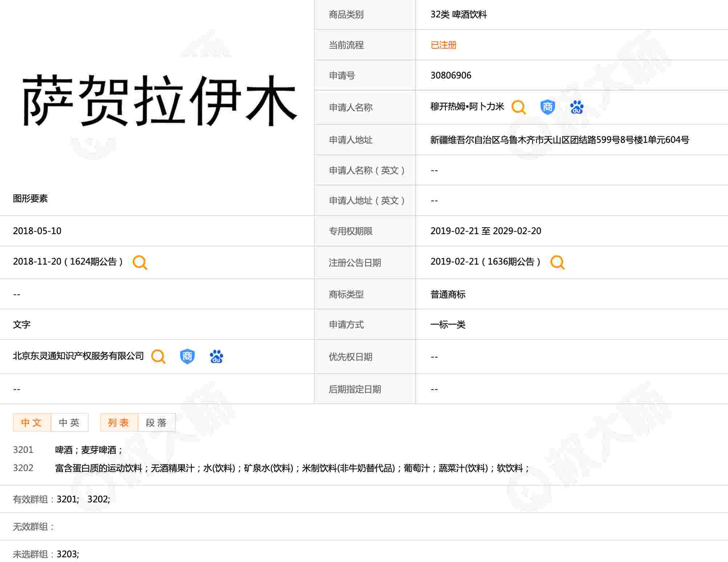Click shield icon beside the agency name
The width and height of the screenshot is (728, 562).
[187, 357]
